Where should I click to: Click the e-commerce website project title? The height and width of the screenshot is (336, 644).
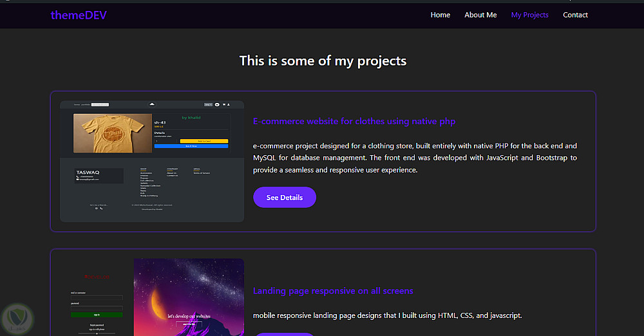coord(354,121)
